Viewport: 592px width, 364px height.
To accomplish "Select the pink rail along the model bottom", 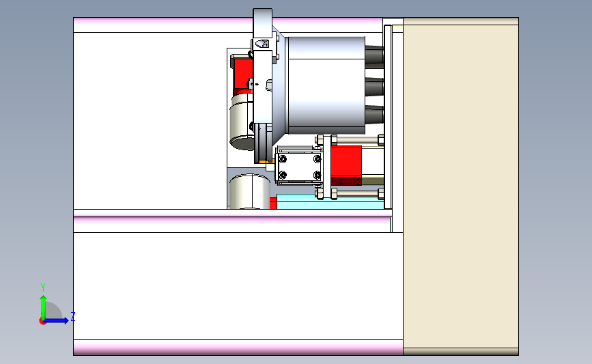I will click(238, 348).
